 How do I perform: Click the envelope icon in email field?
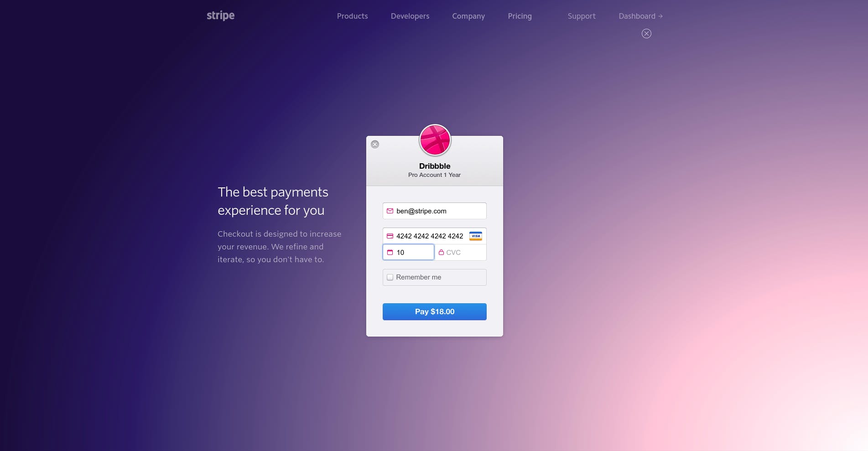[x=390, y=211]
